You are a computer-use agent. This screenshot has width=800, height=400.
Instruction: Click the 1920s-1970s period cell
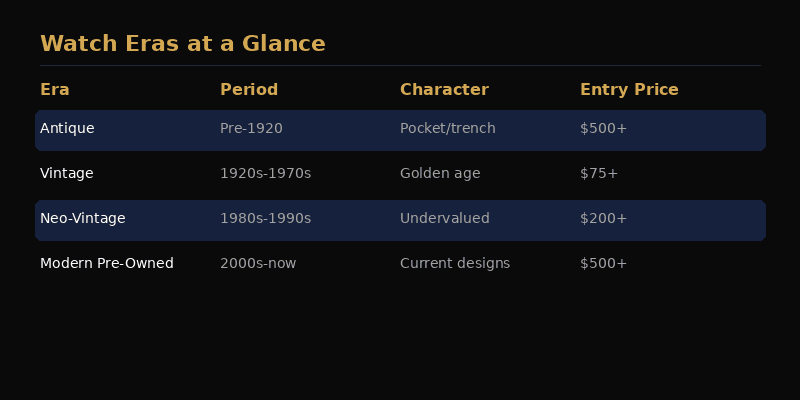pos(265,173)
